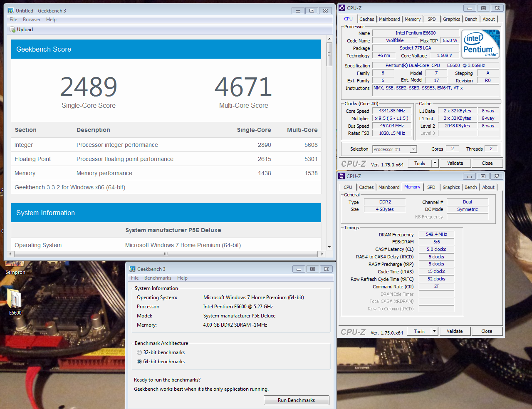Click Tools button in top CPU-Z

(420, 163)
